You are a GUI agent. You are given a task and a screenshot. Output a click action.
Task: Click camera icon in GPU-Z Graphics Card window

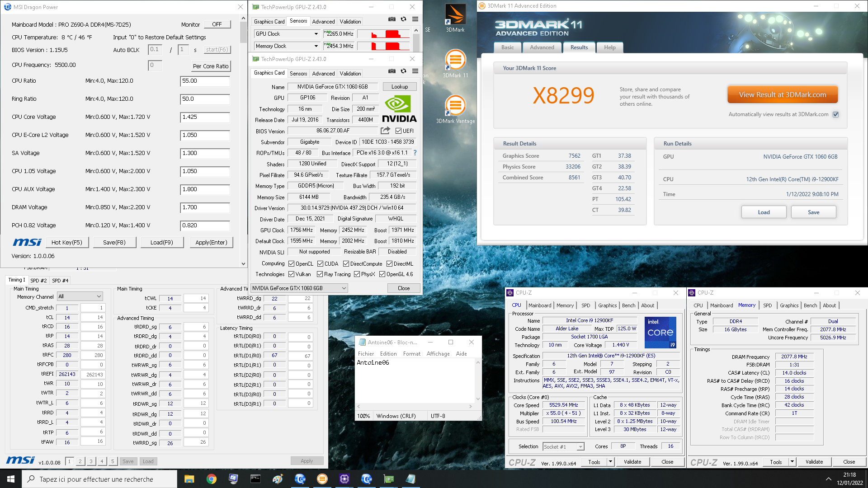pyautogui.click(x=392, y=71)
